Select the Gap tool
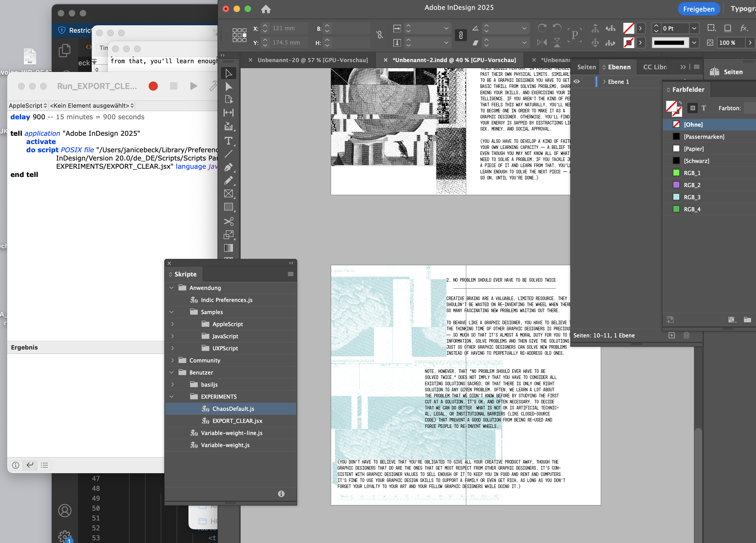The height and width of the screenshot is (543, 756). [229, 113]
